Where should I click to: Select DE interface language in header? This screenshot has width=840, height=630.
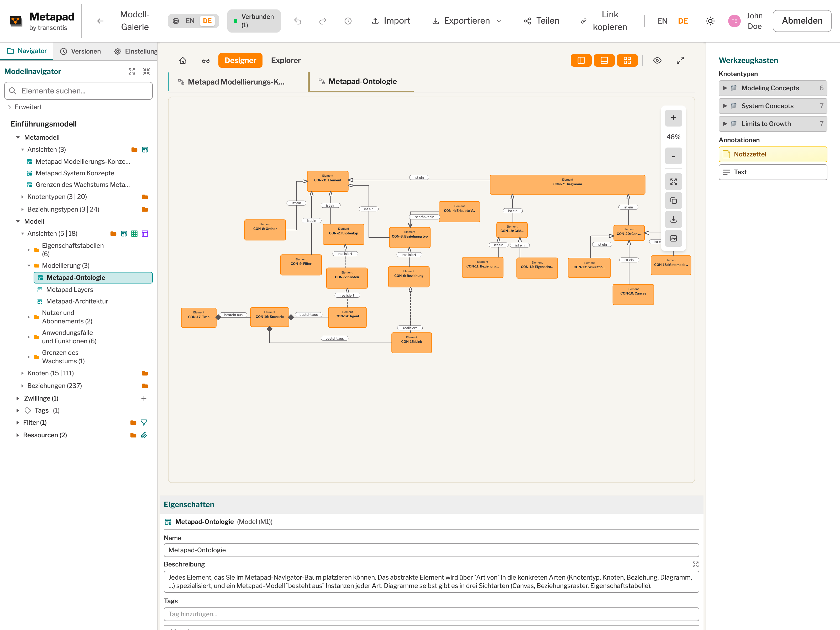click(x=683, y=21)
